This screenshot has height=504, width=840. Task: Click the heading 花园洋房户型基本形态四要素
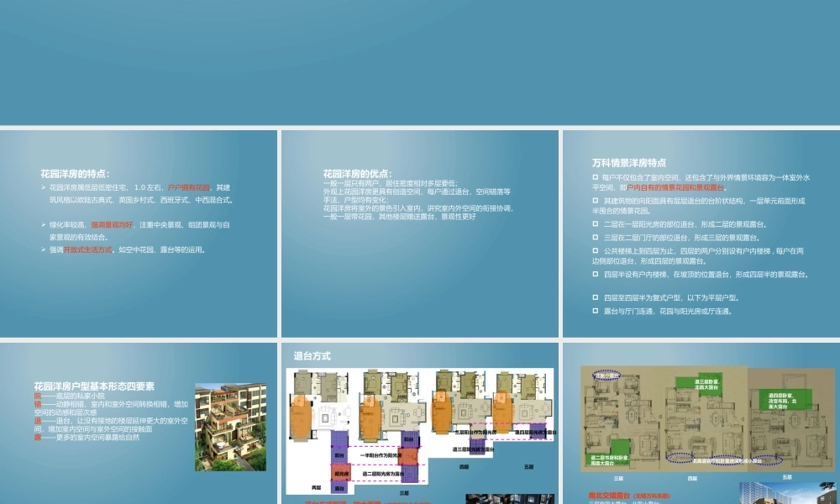(94, 386)
